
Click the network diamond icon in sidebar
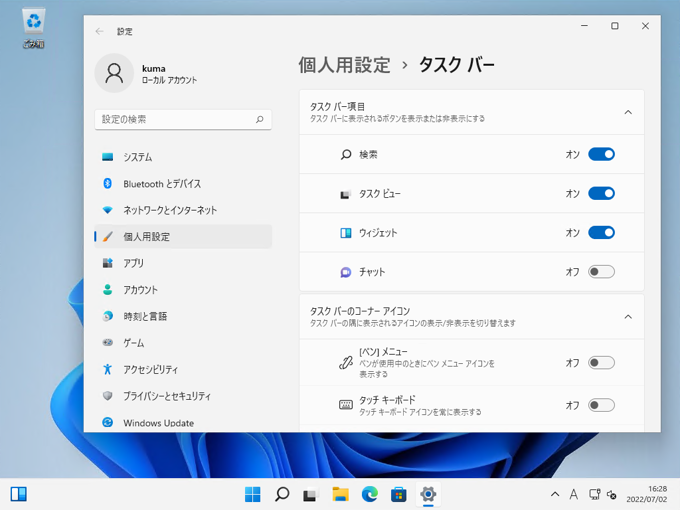[x=108, y=210]
